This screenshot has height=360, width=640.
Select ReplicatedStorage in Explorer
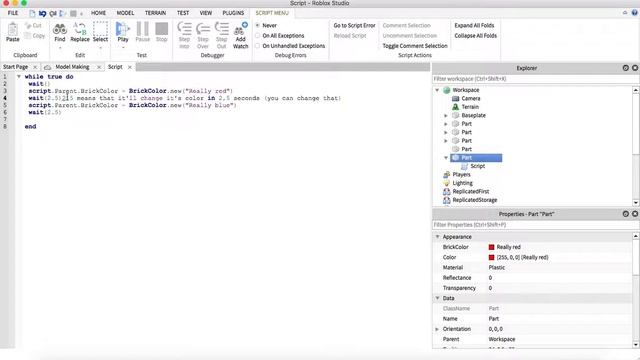[475, 200]
